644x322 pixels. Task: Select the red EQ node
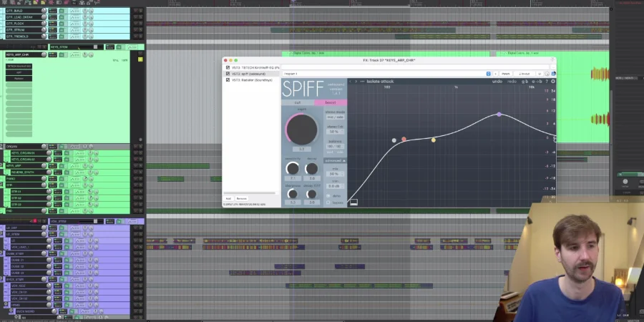tap(404, 140)
